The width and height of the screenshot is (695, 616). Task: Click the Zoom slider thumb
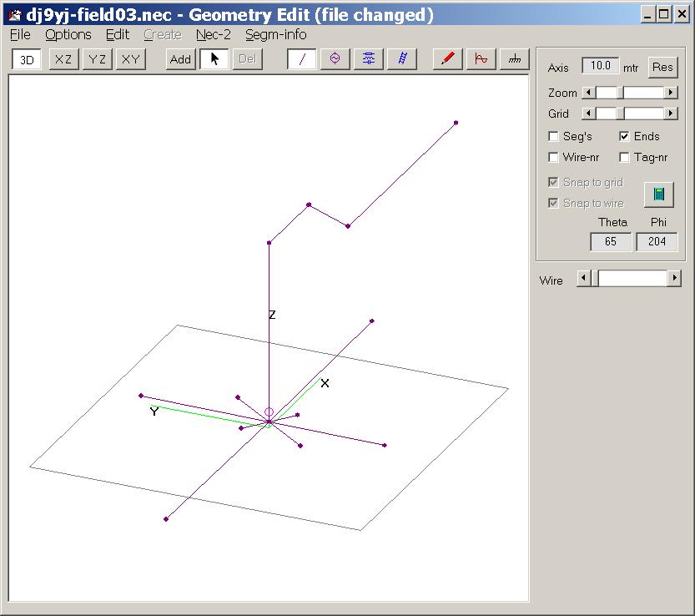pyautogui.click(x=621, y=93)
